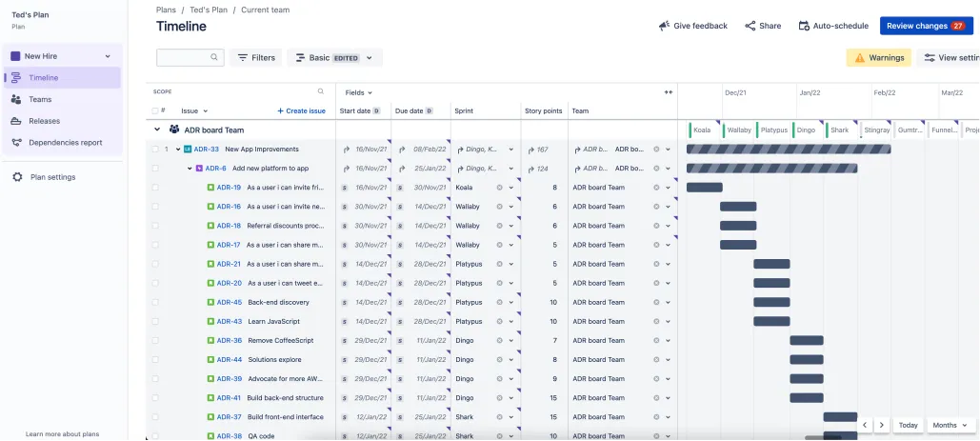Select the ADR-19 row checkbox
This screenshot has height=441, width=980.
155,188
